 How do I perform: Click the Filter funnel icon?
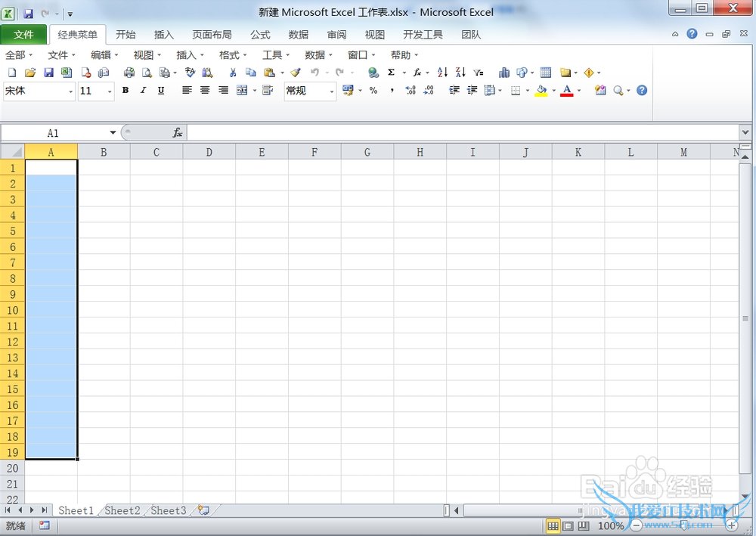pyautogui.click(x=479, y=73)
